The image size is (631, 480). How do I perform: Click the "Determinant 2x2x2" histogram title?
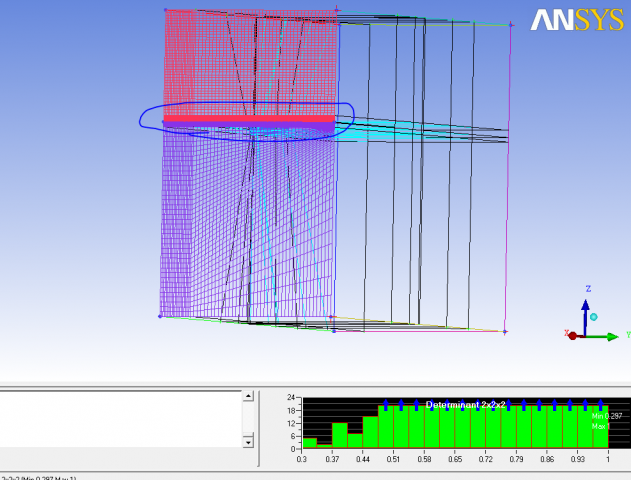[465, 405]
